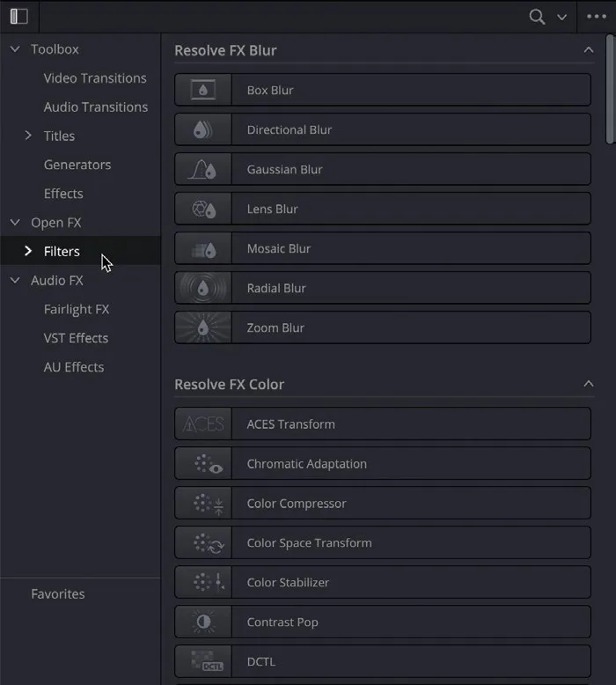Open the search filter dropdown arrow
This screenshot has height=685, width=616.
[x=561, y=18]
